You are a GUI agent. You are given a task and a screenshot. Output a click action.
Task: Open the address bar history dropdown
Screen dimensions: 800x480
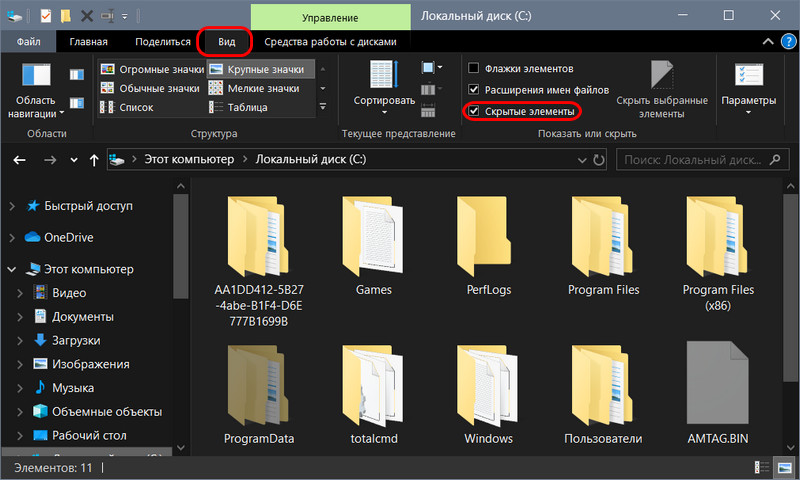click(x=582, y=160)
